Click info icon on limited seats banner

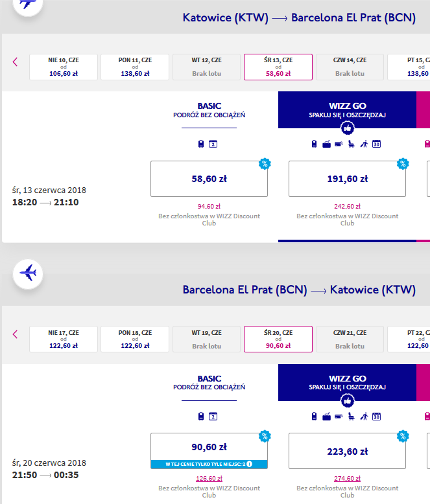click(x=250, y=464)
